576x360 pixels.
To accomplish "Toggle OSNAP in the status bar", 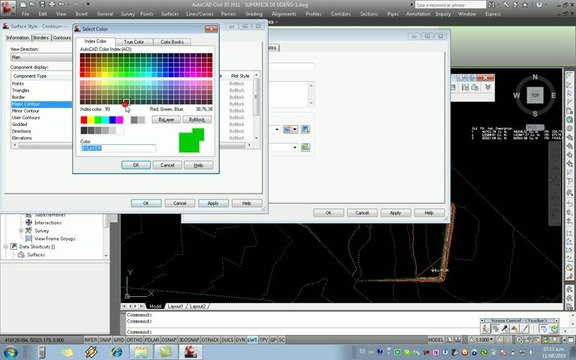I will (169, 340).
